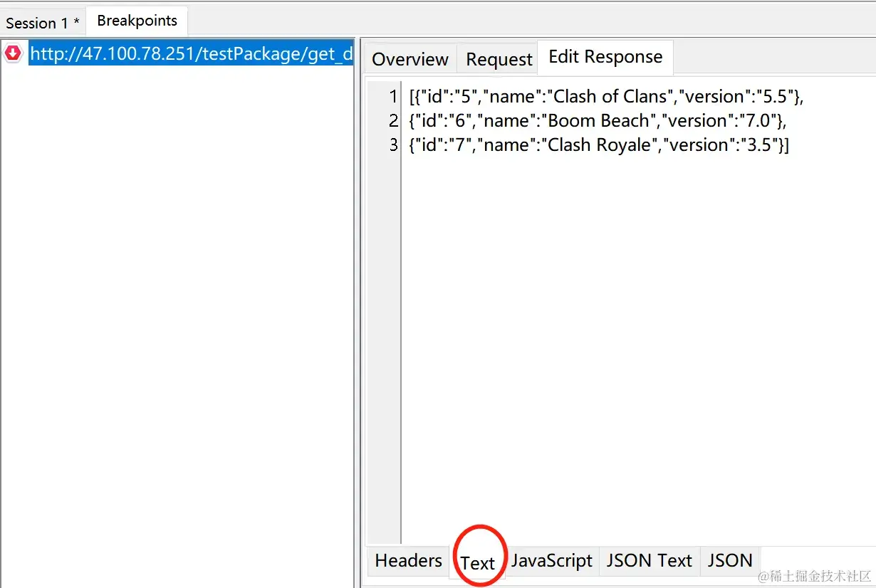Click line number 3 in the gutter

pyautogui.click(x=393, y=145)
